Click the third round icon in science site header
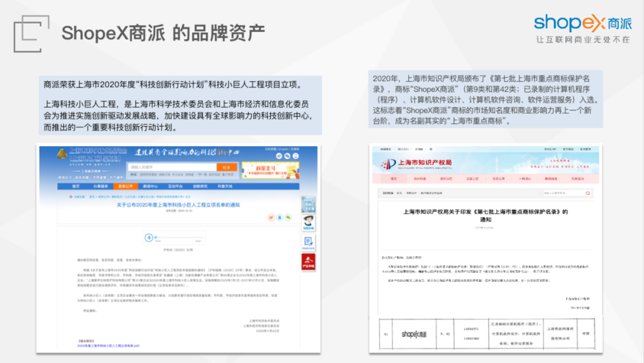The height and width of the screenshot is (363, 644). [x=296, y=156]
